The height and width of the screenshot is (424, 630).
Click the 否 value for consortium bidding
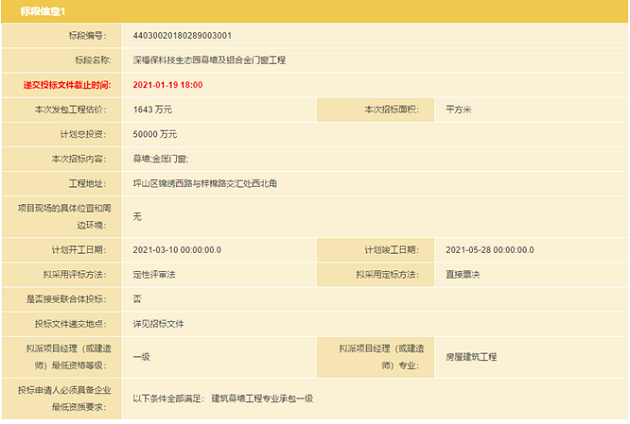[136, 299]
